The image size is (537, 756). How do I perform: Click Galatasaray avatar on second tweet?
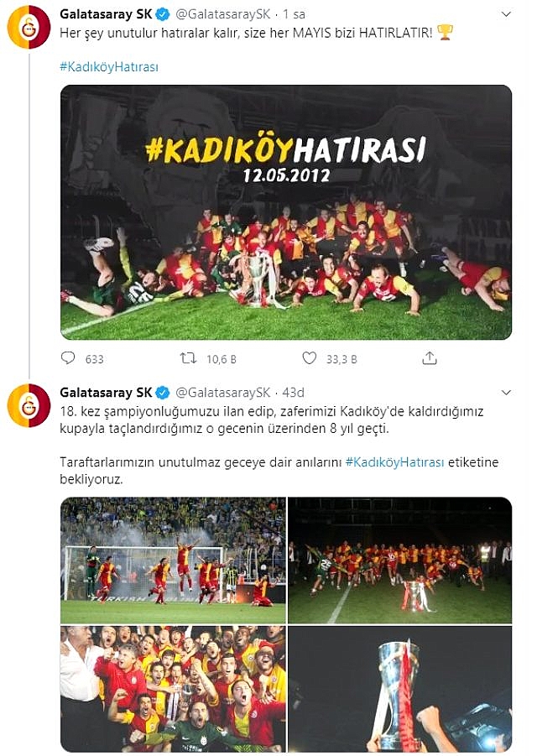tap(29, 405)
